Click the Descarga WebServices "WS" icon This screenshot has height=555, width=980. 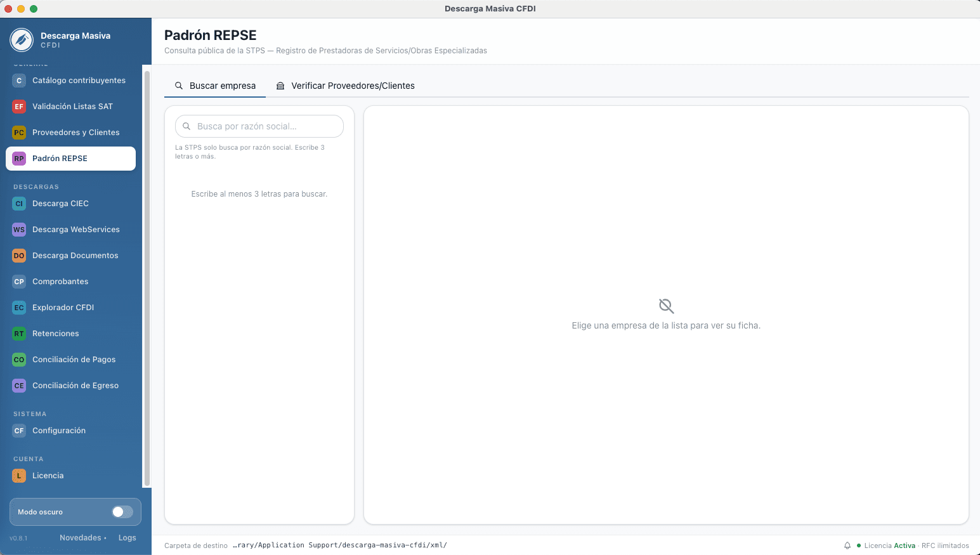pyautogui.click(x=19, y=230)
